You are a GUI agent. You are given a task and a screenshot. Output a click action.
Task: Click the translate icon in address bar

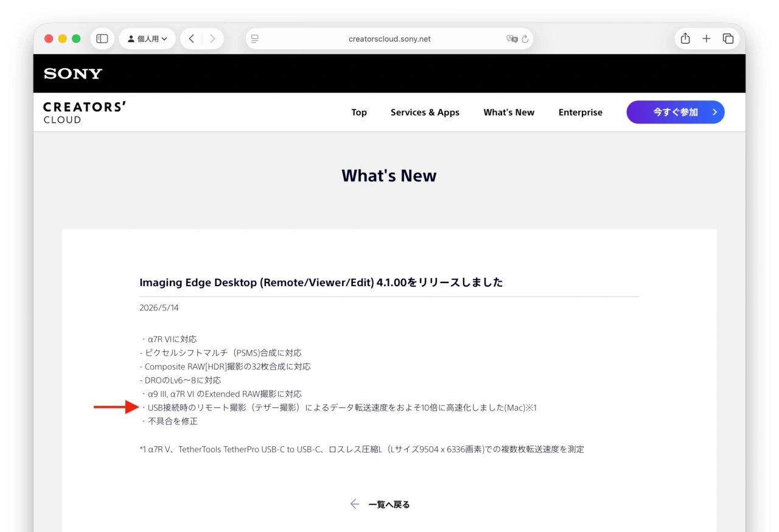click(x=512, y=39)
